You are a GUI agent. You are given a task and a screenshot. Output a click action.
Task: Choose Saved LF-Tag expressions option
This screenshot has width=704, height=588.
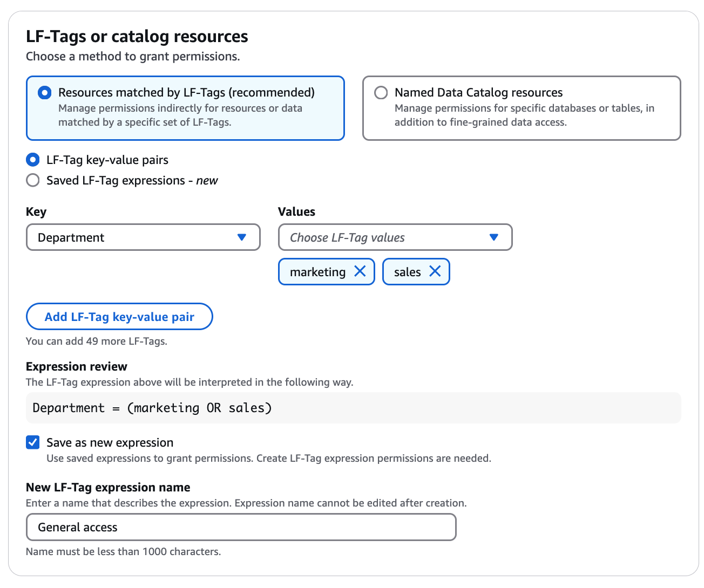click(x=32, y=180)
